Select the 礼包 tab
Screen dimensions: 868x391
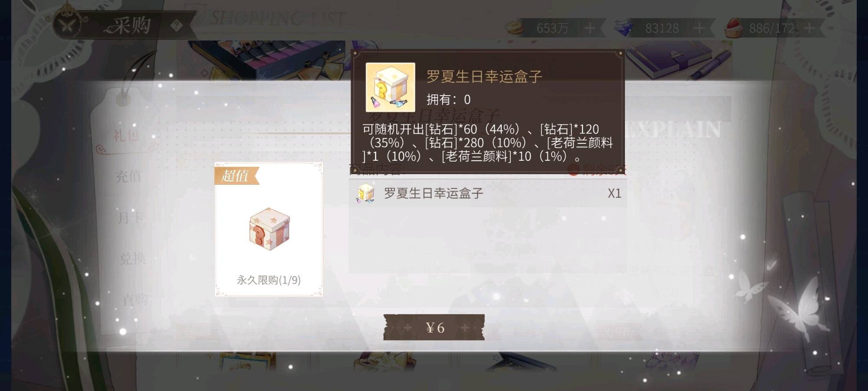click(x=126, y=136)
